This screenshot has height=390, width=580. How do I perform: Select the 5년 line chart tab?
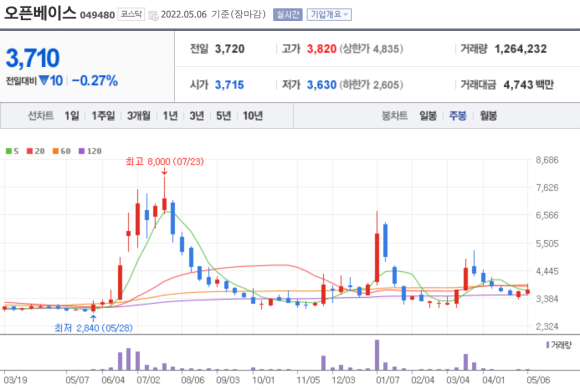(x=223, y=116)
